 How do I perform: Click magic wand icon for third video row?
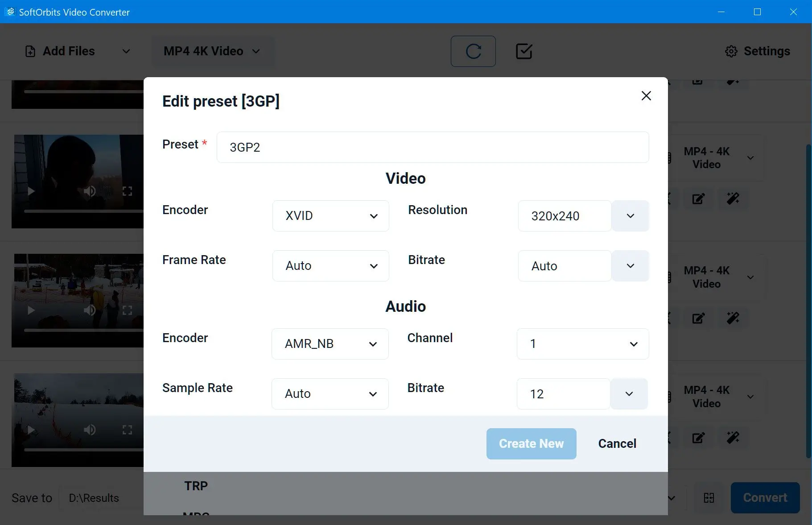733,318
